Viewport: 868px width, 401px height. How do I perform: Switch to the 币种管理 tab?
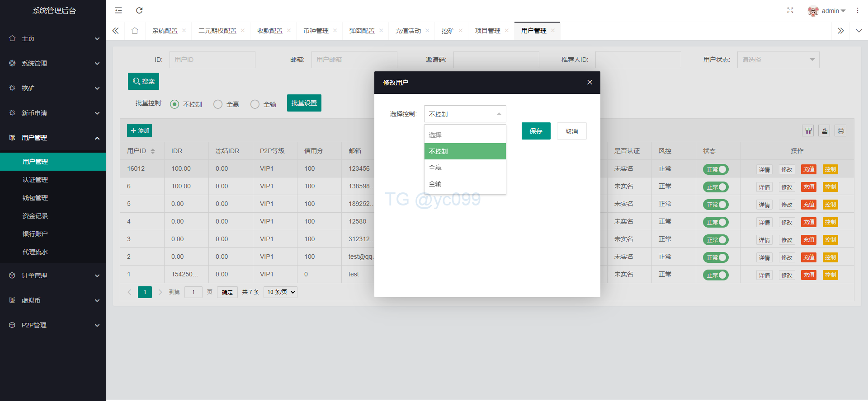(316, 31)
